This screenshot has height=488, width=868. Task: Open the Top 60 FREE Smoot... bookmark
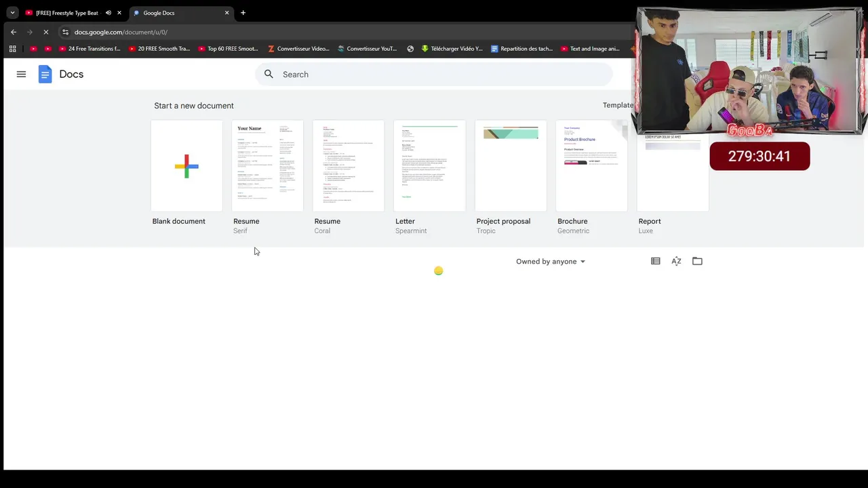tap(229, 49)
